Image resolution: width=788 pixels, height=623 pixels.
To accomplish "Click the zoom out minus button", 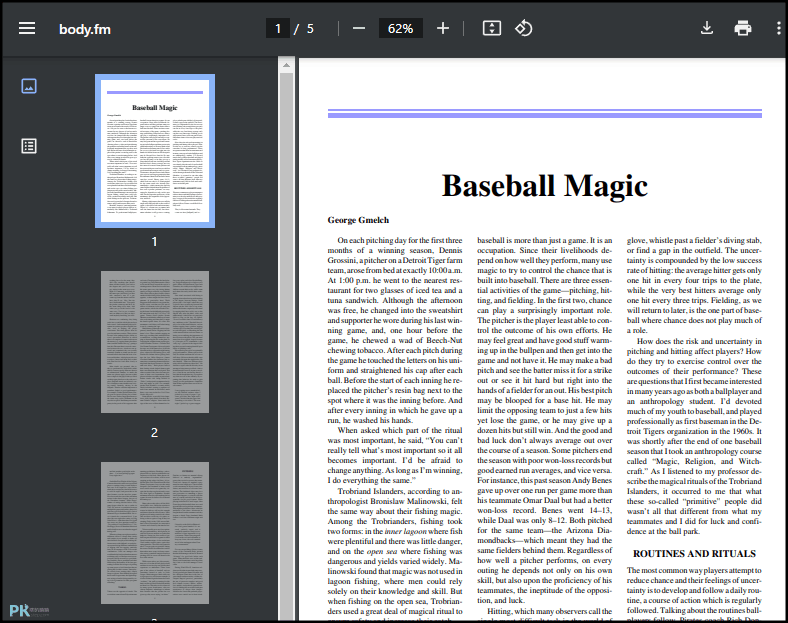I will pyautogui.click(x=359, y=28).
